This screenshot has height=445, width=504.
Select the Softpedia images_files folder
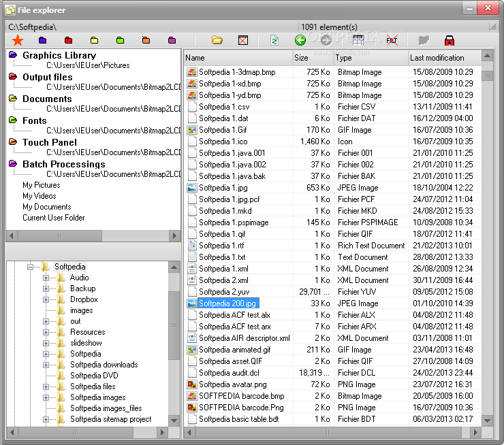106,408
